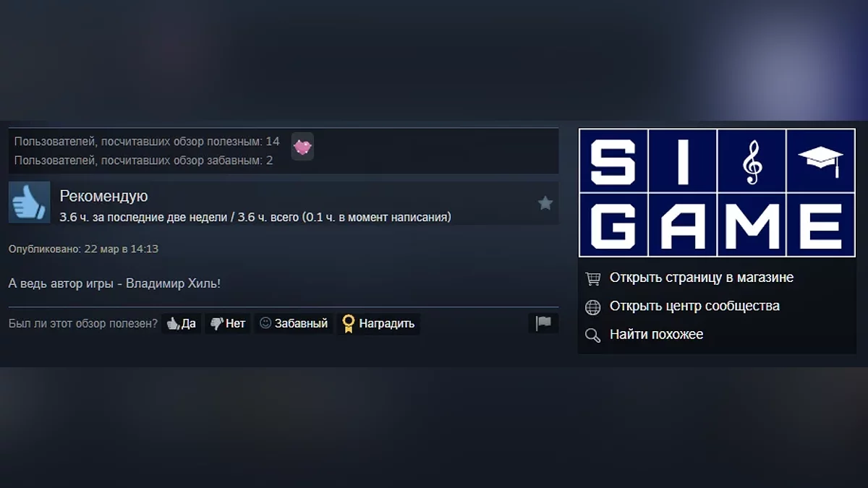Click the gold award ribbon icon
This screenshot has width=868, height=488.
[348, 324]
